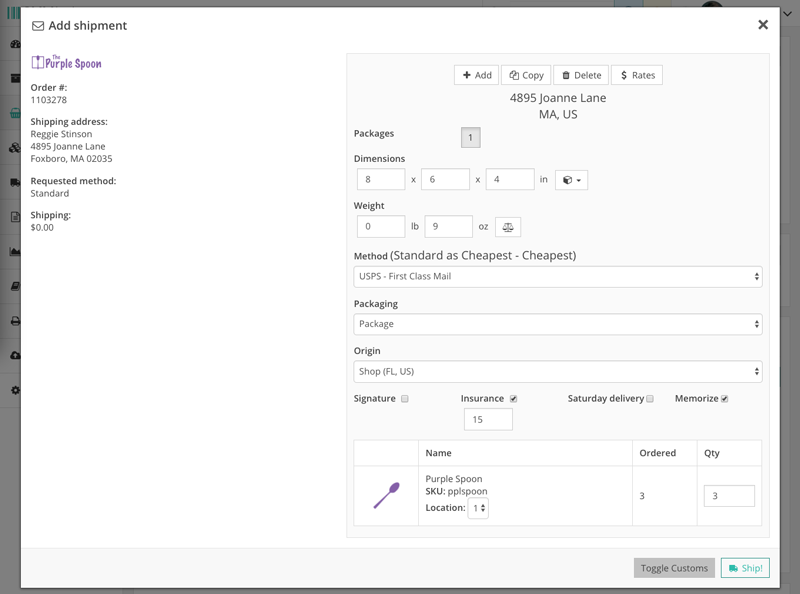Click the Add package button
Image resolution: width=800 pixels, height=594 pixels.
point(476,75)
